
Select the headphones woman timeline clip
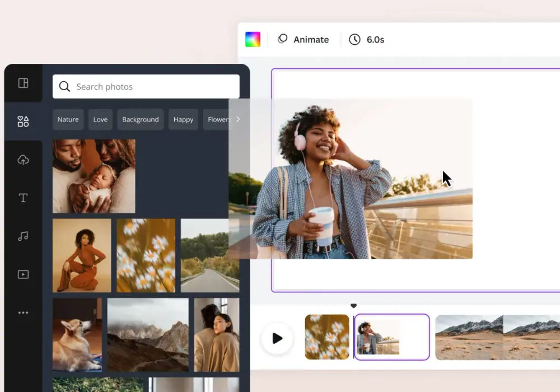[x=392, y=337]
